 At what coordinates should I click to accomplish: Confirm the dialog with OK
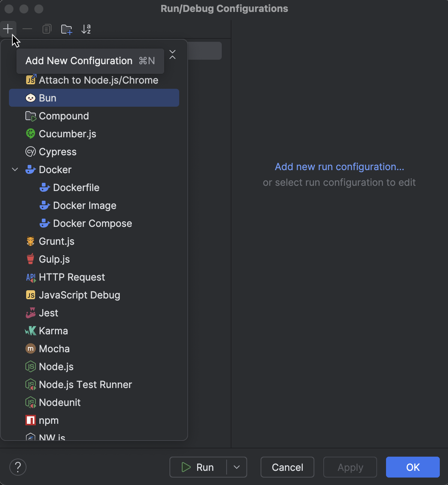coord(412,467)
